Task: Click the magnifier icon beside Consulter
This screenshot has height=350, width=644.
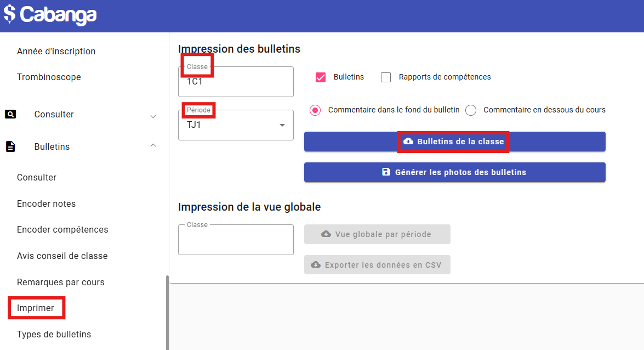Action: coord(10,114)
